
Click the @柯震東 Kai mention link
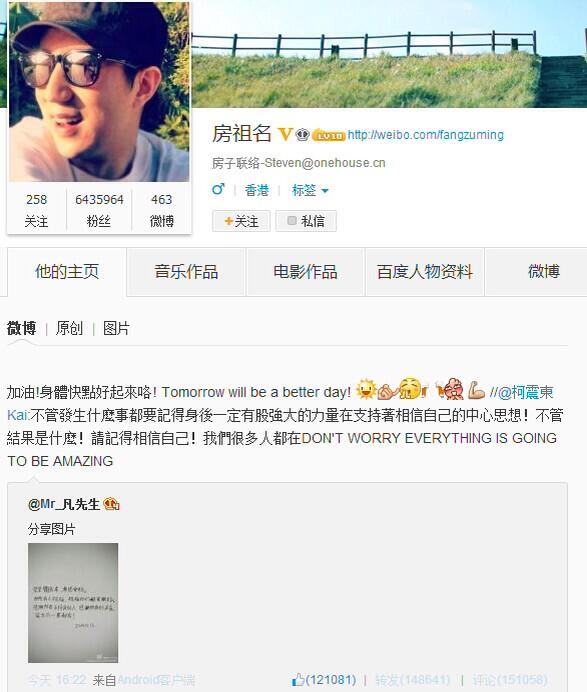tap(526, 392)
